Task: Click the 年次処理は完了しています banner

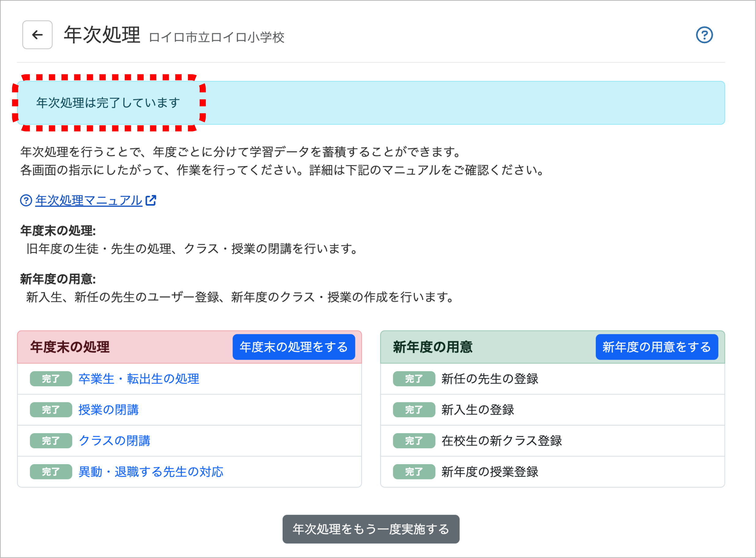Action: click(108, 103)
